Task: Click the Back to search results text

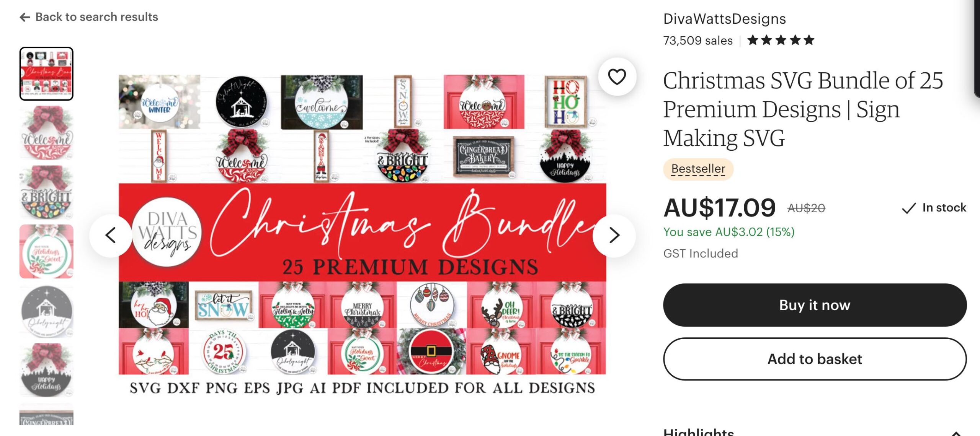Action: tap(96, 17)
